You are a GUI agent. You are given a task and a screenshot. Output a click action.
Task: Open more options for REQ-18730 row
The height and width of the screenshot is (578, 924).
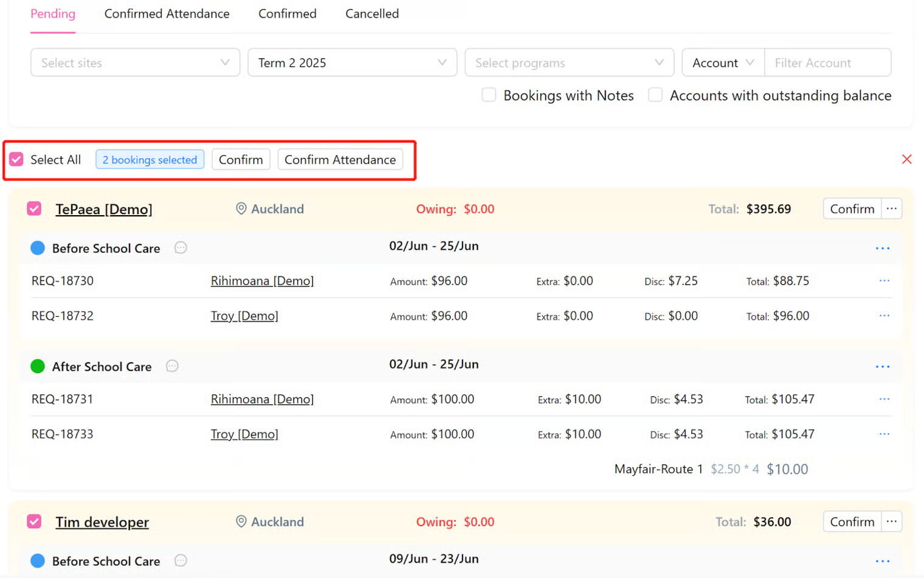[x=884, y=281]
